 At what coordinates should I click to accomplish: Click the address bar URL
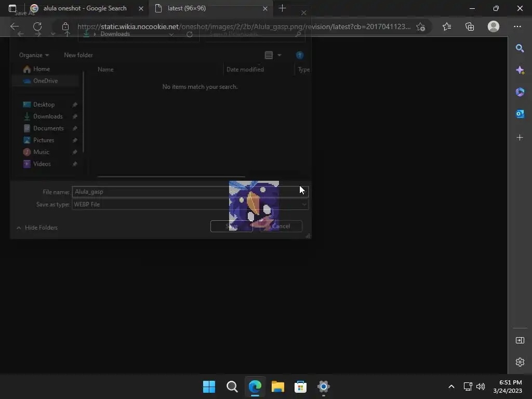(x=244, y=26)
